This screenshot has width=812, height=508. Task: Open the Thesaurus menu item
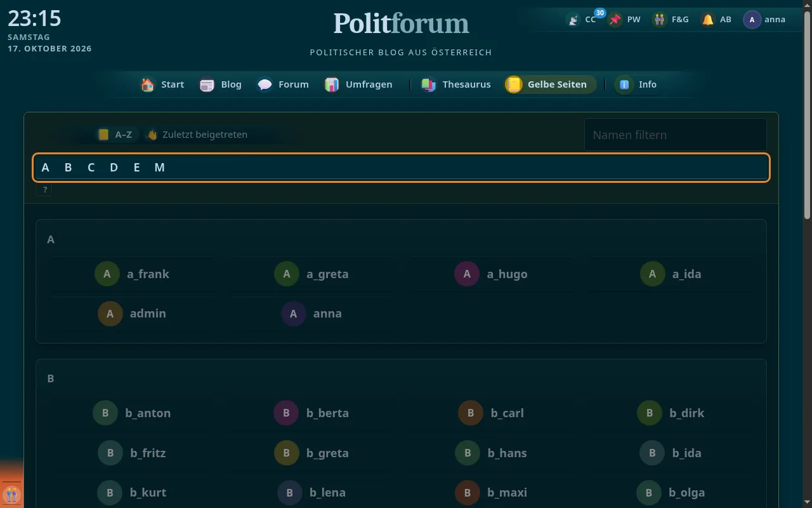pyautogui.click(x=457, y=84)
